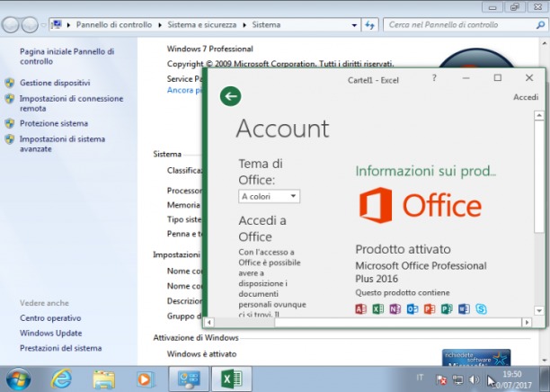Click the network tray icon
Screen dimensions: 550x392
tap(457, 379)
